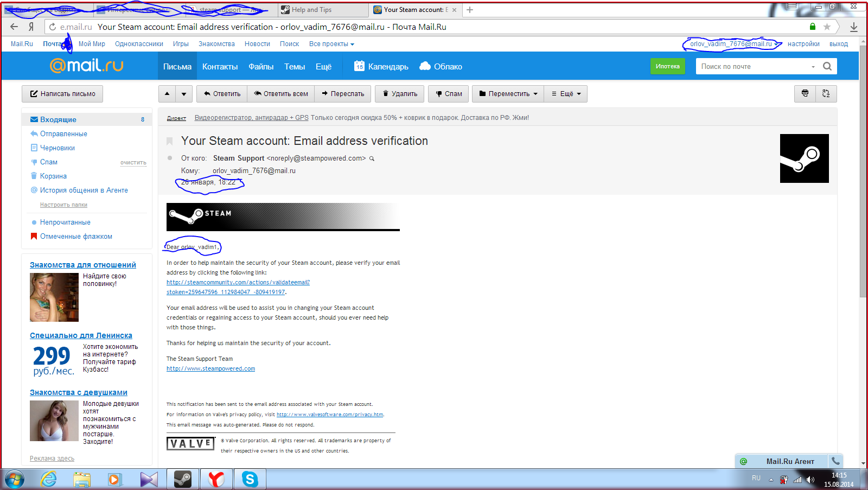Screen dimensions: 868x490
Task: Show 'Непрочитанные' messages
Action: pyautogui.click(x=65, y=222)
